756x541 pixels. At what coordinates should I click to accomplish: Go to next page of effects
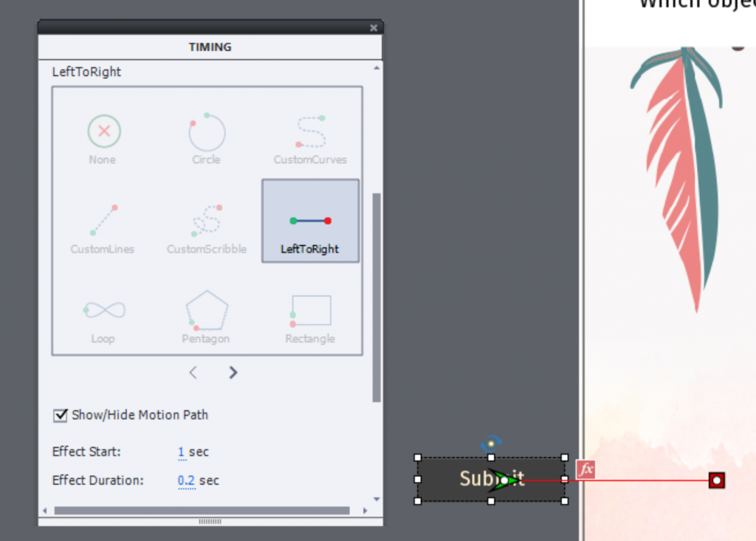(233, 373)
